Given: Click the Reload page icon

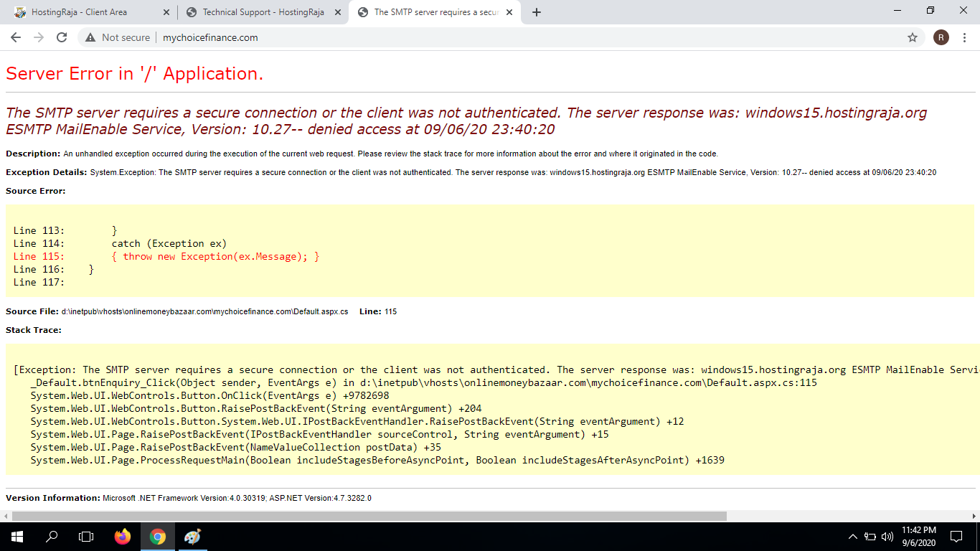Looking at the screenshot, I should (62, 37).
